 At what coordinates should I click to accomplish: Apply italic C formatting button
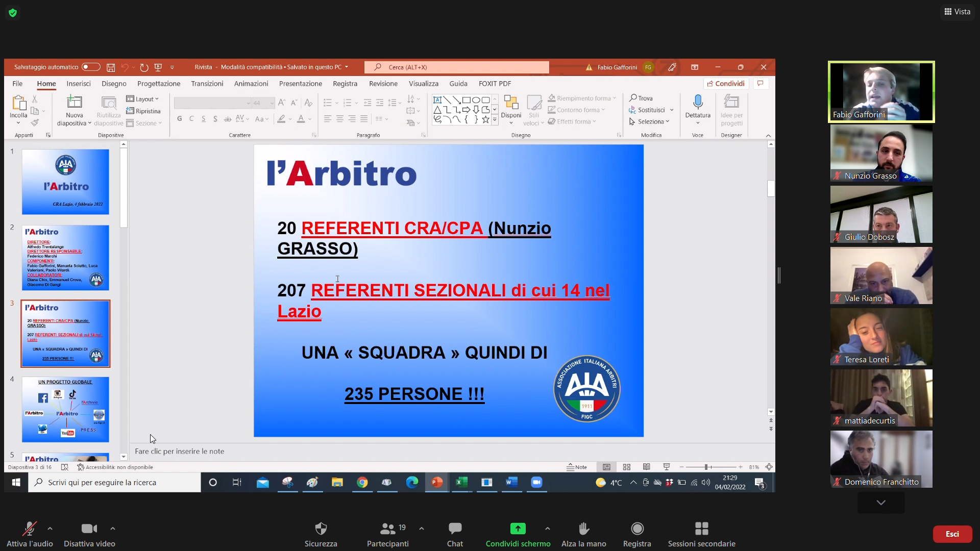[x=191, y=119]
